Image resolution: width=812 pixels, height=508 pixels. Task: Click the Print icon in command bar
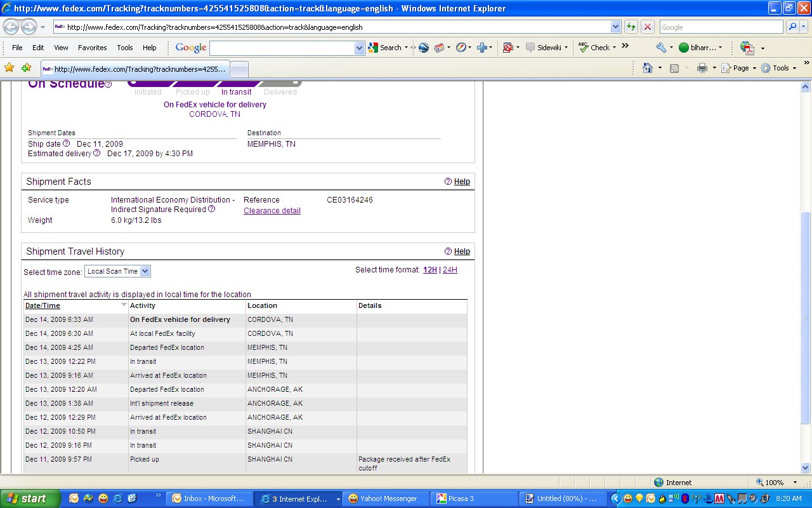[x=702, y=68]
